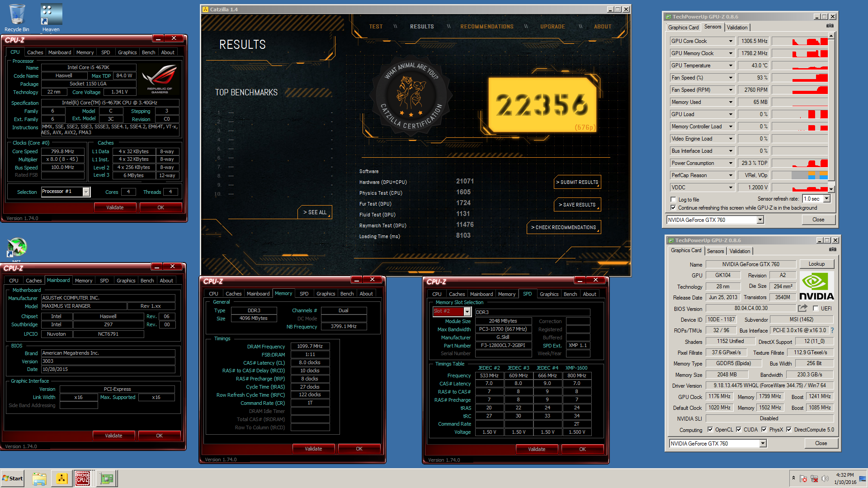868x488 pixels.
Task: Click the network status tray icon
Action: tap(814, 479)
